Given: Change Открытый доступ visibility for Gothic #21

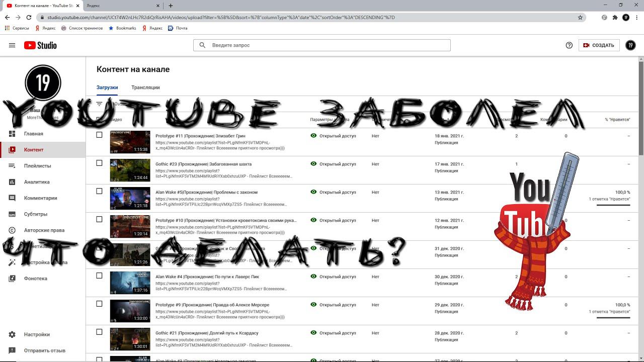Looking at the screenshot, I should coord(333,333).
